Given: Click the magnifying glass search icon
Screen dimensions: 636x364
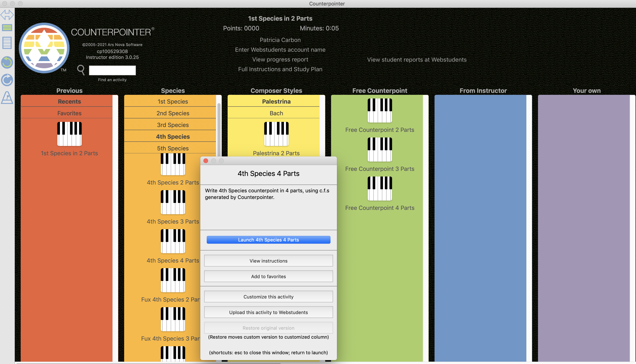Looking at the screenshot, I should coord(81,70).
